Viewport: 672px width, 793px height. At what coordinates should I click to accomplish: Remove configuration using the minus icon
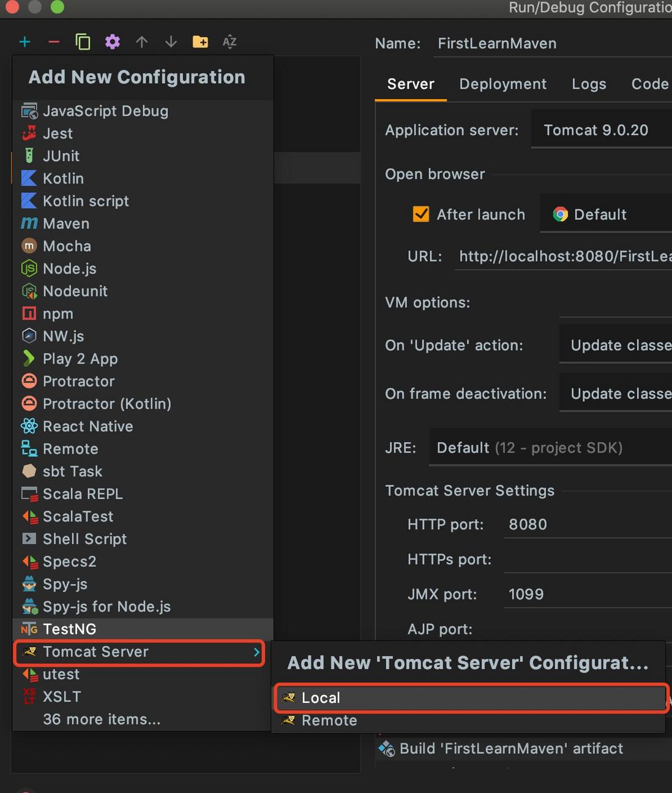54,42
